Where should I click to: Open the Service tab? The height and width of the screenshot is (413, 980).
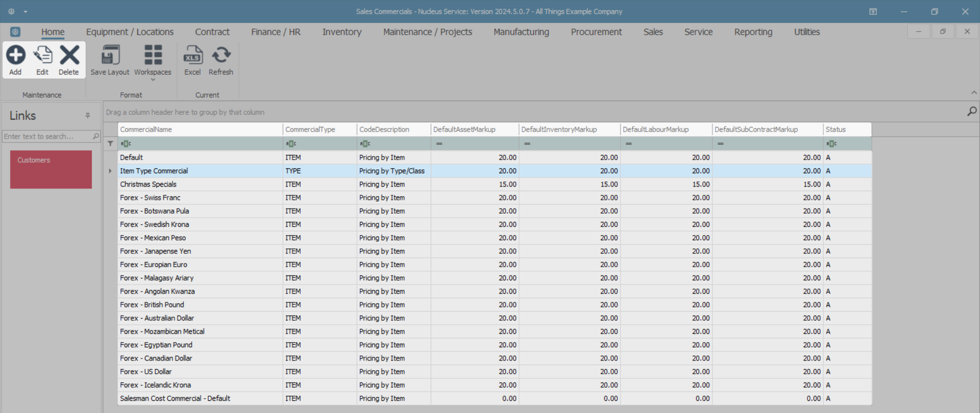[x=698, y=32]
